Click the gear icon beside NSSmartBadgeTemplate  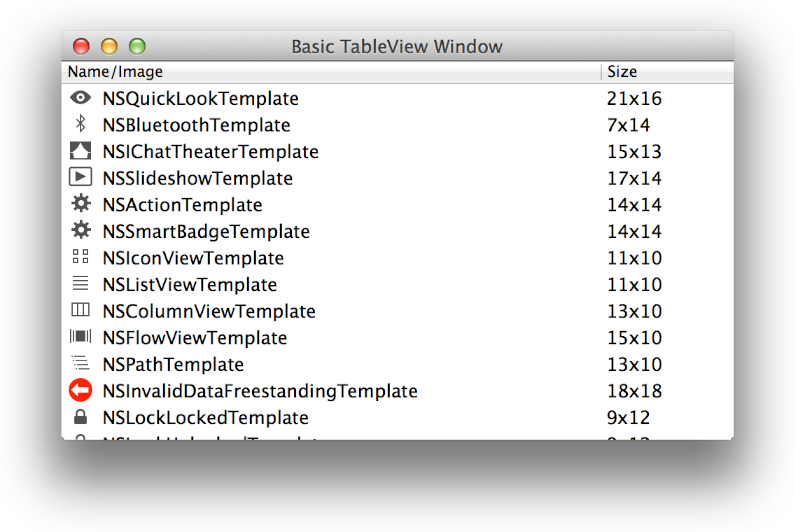coord(81,230)
